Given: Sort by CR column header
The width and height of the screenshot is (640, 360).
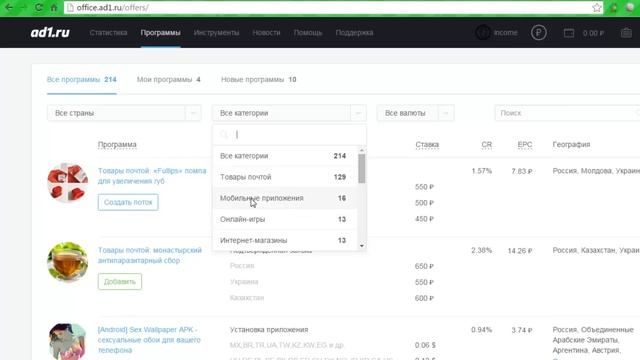Looking at the screenshot, I should click(487, 144).
